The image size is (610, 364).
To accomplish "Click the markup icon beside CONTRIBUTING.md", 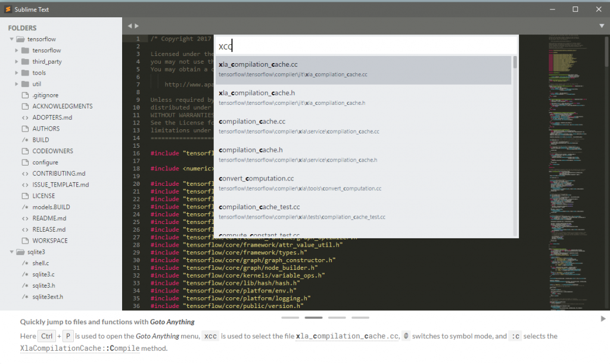I will click(25, 173).
